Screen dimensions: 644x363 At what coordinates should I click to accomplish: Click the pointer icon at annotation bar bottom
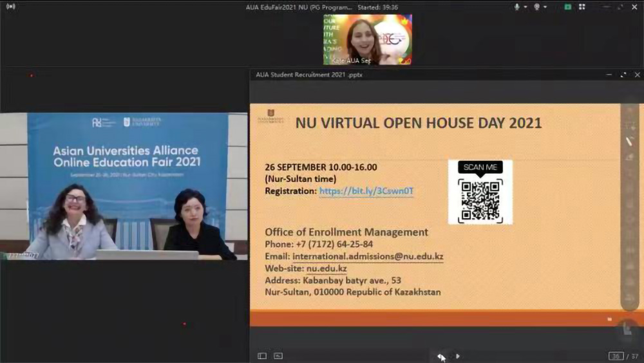(627, 328)
